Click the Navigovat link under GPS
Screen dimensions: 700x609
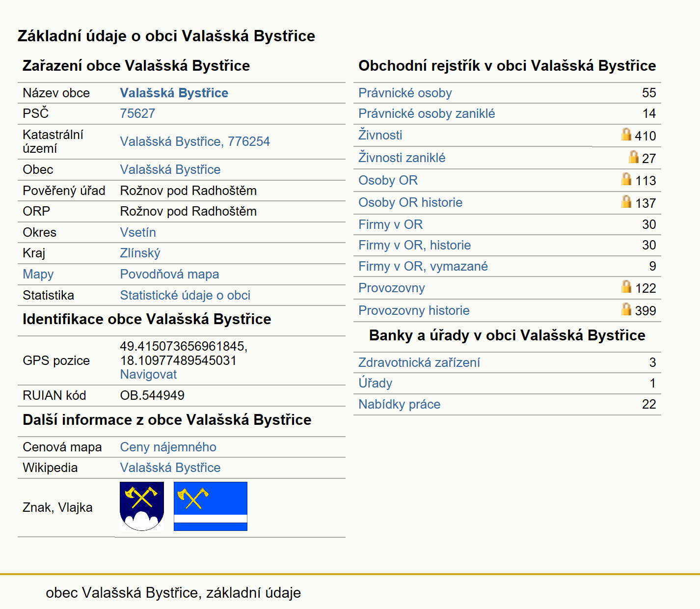click(148, 374)
